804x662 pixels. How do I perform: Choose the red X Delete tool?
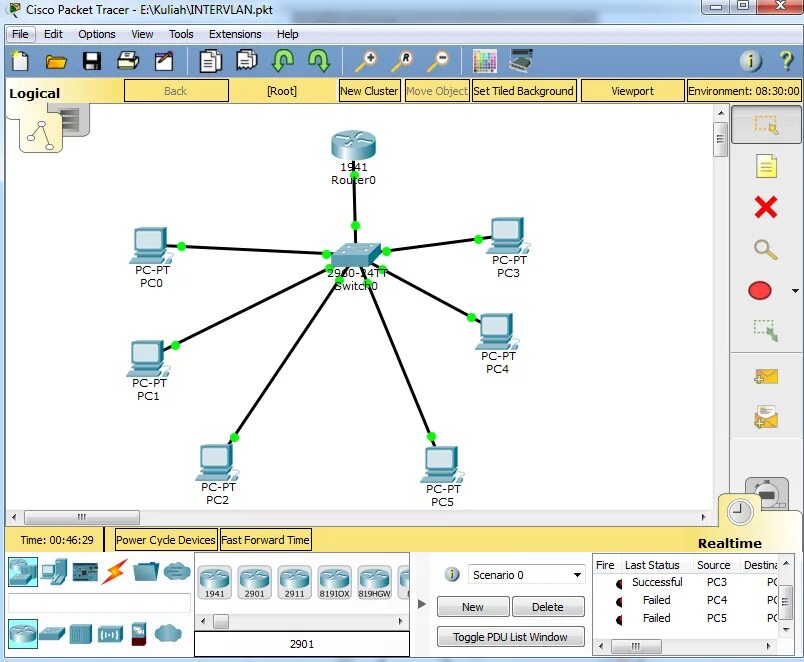click(x=766, y=207)
